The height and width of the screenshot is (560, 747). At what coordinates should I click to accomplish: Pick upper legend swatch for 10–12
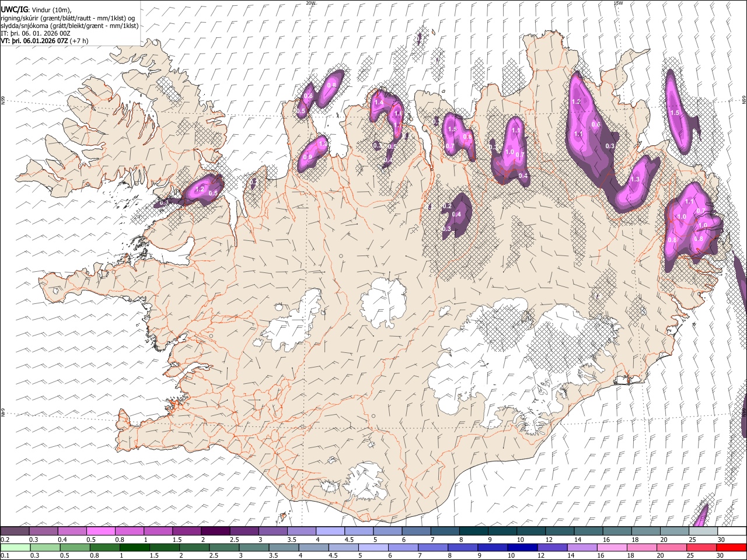click(x=532, y=531)
